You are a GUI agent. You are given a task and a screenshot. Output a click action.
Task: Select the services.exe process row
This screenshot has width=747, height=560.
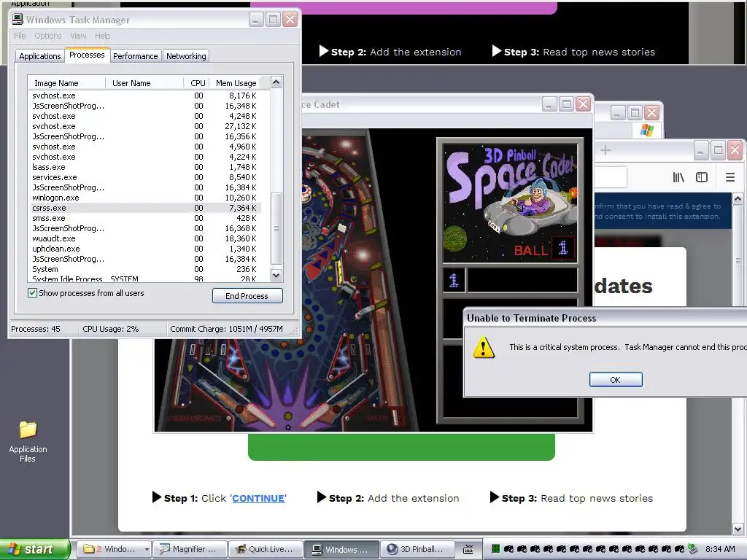click(145, 177)
